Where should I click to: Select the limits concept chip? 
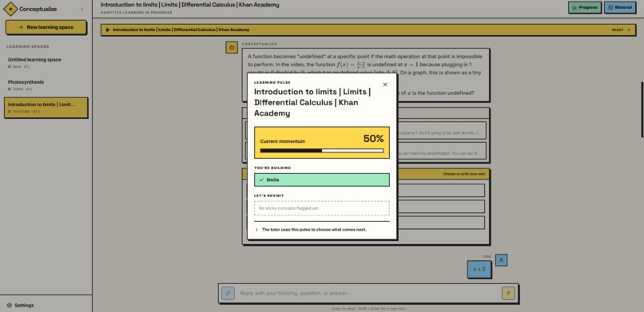[321, 180]
